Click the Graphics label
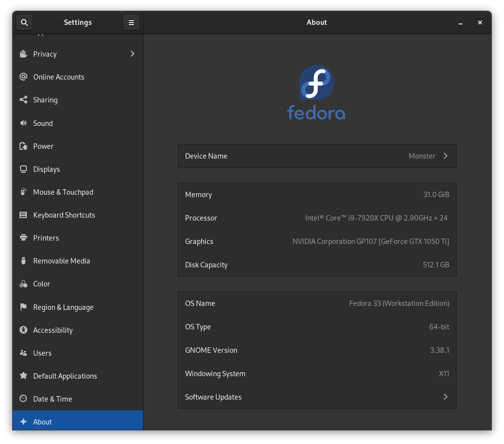The height and width of the screenshot is (444, 504). point(199,242)
